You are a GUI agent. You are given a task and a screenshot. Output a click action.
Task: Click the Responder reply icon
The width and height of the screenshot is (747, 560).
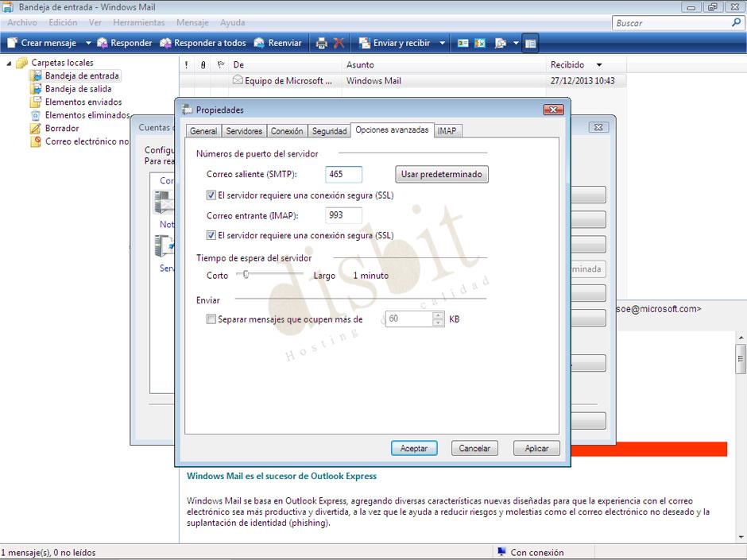[x=102, y=43]
